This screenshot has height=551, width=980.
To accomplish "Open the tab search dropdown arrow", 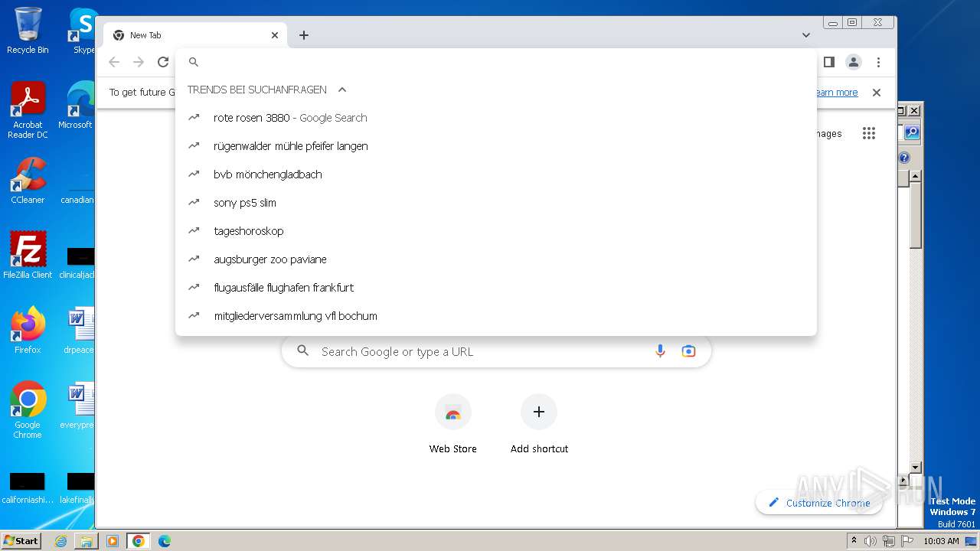I will (806, 35).
